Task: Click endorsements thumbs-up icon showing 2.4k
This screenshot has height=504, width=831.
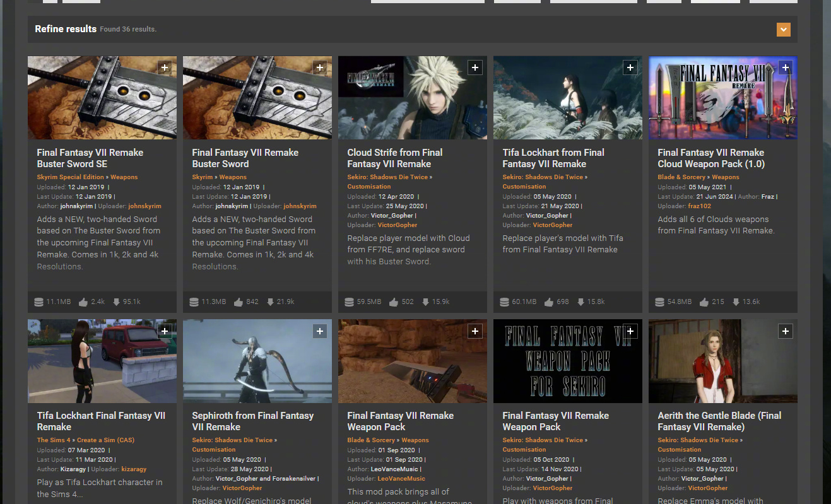Action: click(83, 302)
